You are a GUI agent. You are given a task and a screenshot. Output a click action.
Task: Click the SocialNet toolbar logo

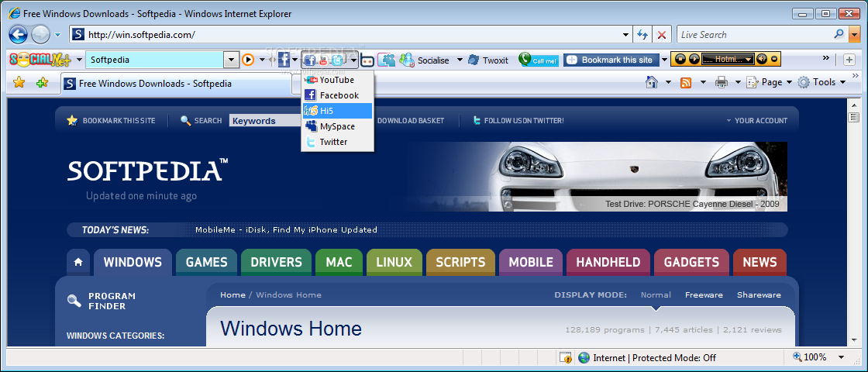(40, 60)
